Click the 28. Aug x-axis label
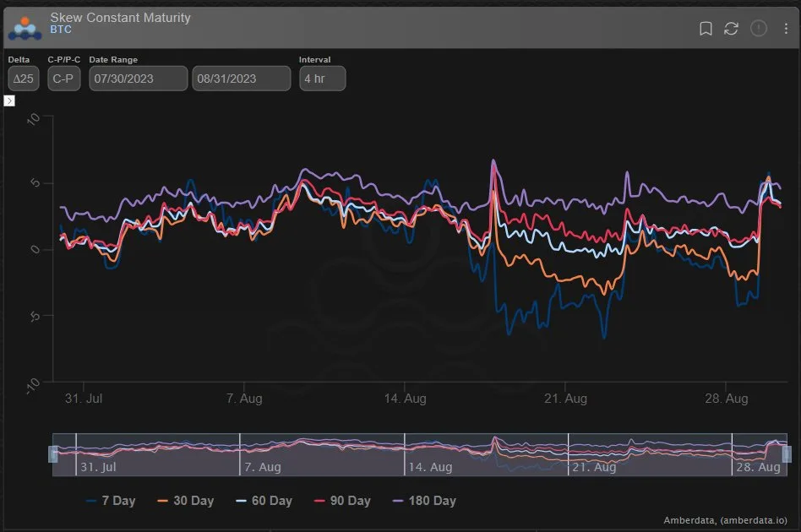Image resolution: width=801 pixels, height=532 pixels. click(727, 399)
